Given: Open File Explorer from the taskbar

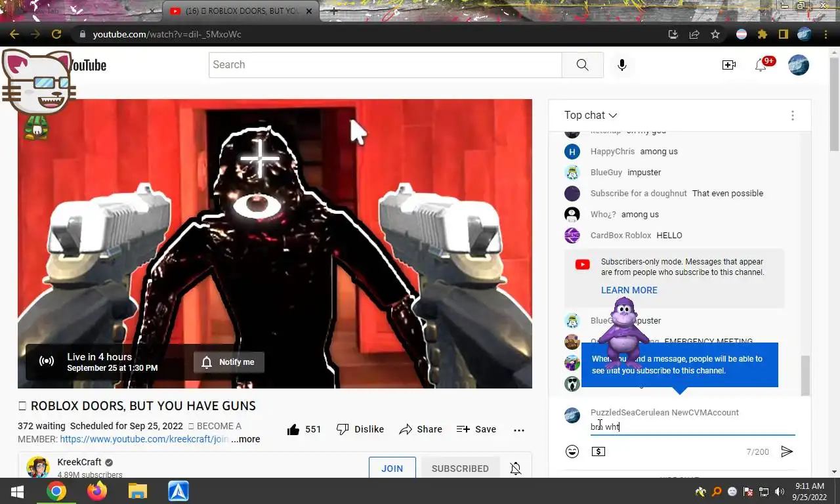Looking at the screenshot, I should click(x=138, y=491).
